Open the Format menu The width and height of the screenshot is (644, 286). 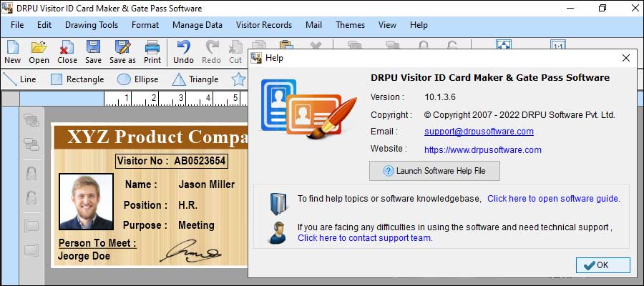[x=145, y=25]
